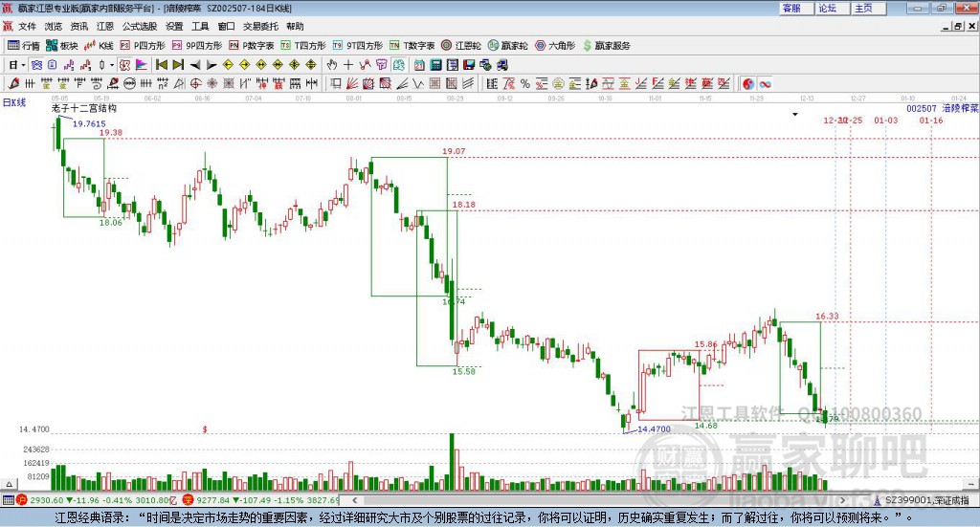This screenshot has width=980, height=527.
Task: Open the period 日 dropdown arrow
Action: [x=23, y=65]
